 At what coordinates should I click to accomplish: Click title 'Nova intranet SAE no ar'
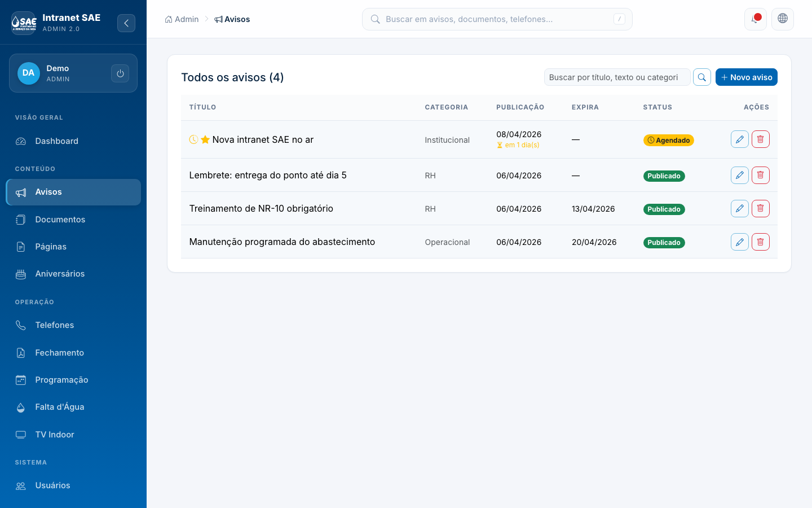[263, 139]
